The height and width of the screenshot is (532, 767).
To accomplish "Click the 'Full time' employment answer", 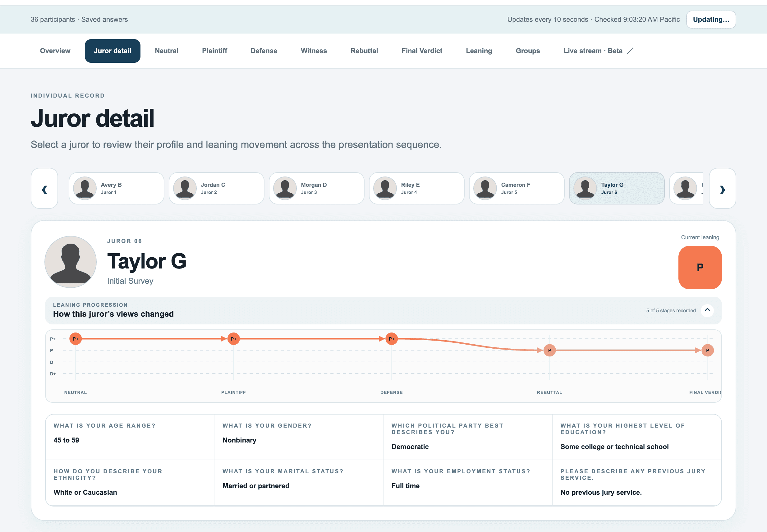I will 405,486.
